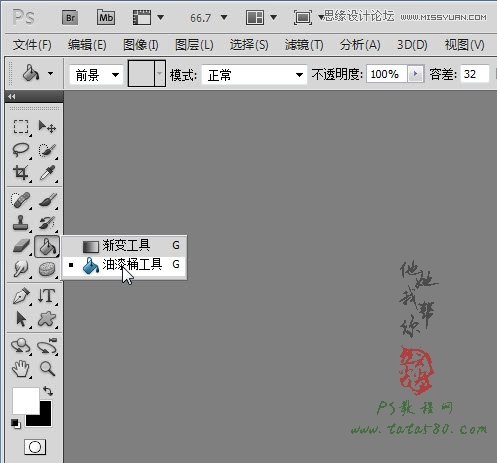Open the 前景 fill source dropdown
The height and width of the screenshot is (463, 497).
(x=96, y=75)
